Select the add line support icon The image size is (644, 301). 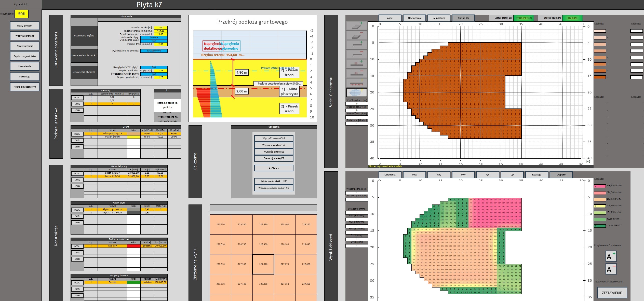(x=356, y=45)
